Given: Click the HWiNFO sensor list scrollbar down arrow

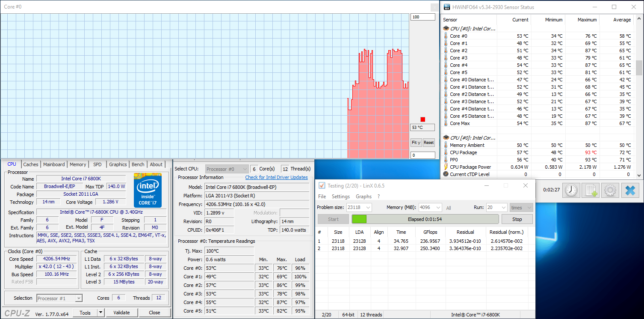Looking at the screenshot, I should pyautogui.click(x=640, y=175).
